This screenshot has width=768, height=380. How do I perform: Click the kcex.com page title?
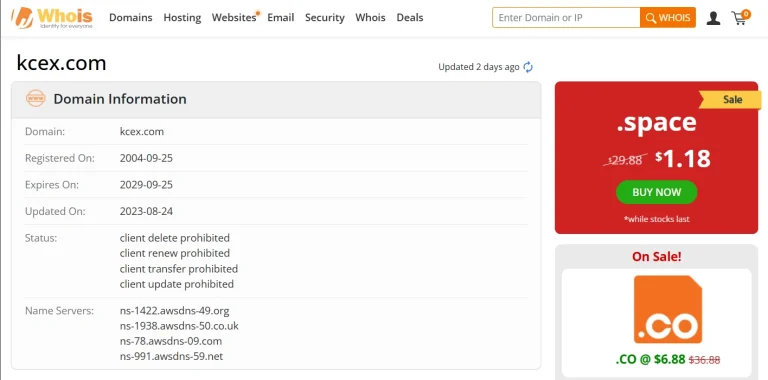[61, 63]
